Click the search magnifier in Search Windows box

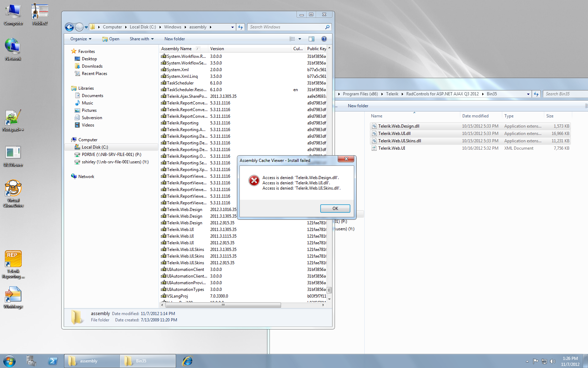[327, 27]
